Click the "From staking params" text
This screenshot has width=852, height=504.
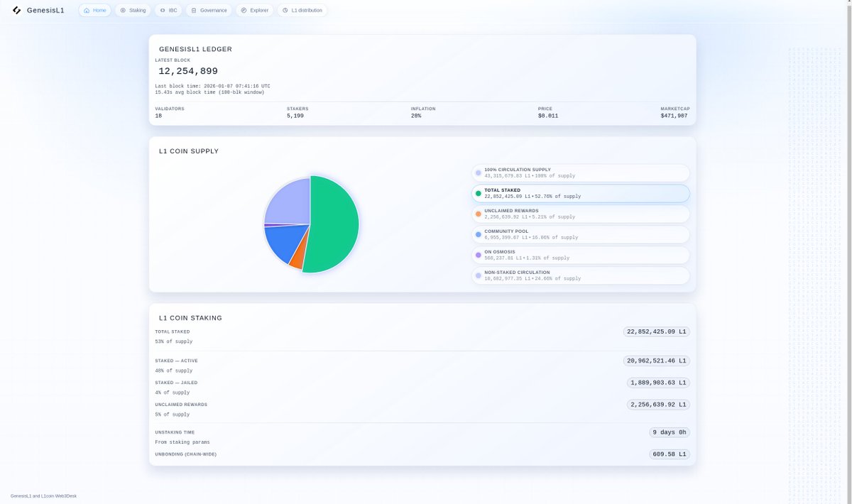tap(182, 442)
